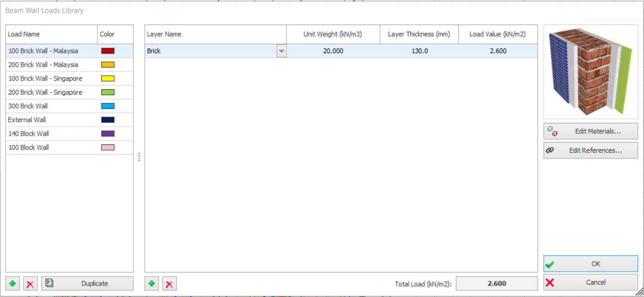Select External Wall load
Image resolution: width=644 pixels, height=297 pixels.
coord(27,120)
